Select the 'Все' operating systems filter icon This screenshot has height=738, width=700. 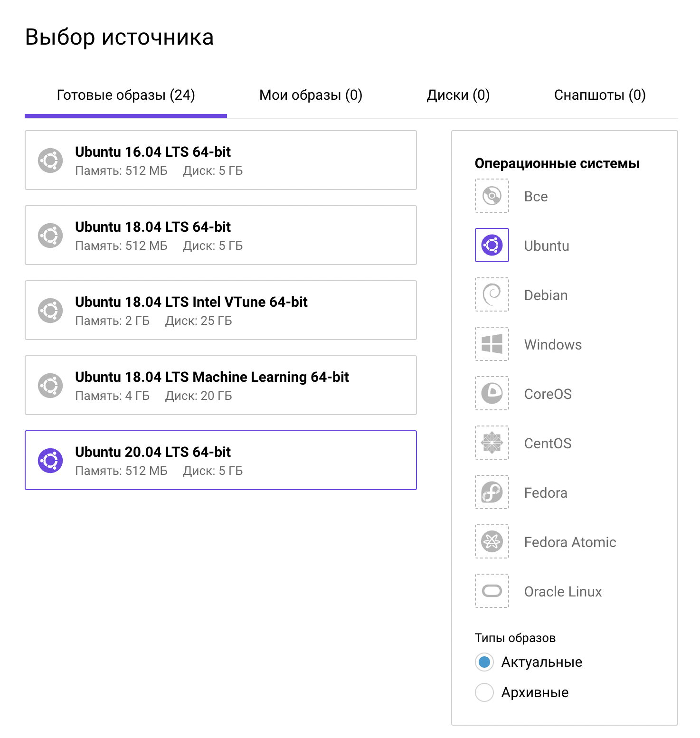(492, 196)
